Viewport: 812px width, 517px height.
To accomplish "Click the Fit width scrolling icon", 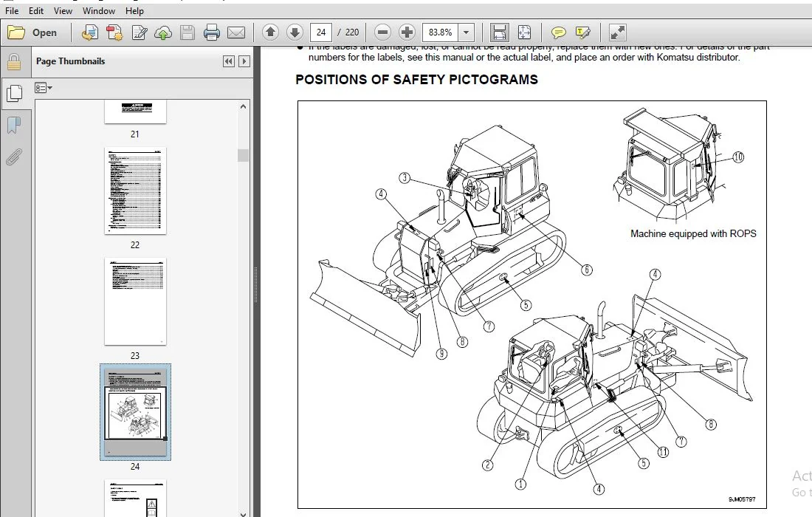I will (x=499, y=32).
